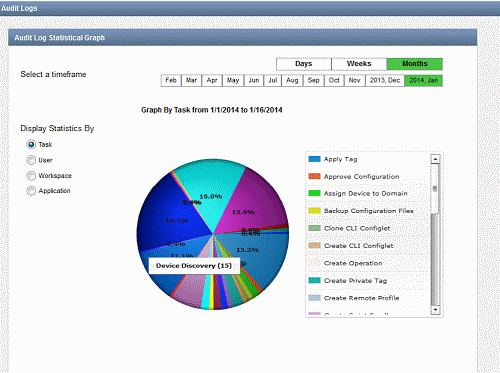Pick the 2013, Dec month button

(x=385, y=81)
